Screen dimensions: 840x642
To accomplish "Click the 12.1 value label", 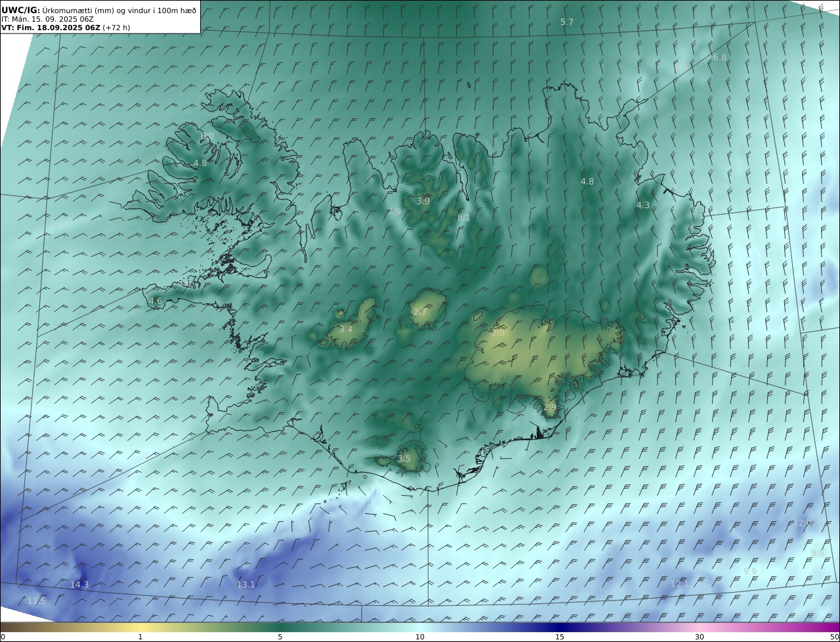I will pyautogui.click(x=680, y=584).
